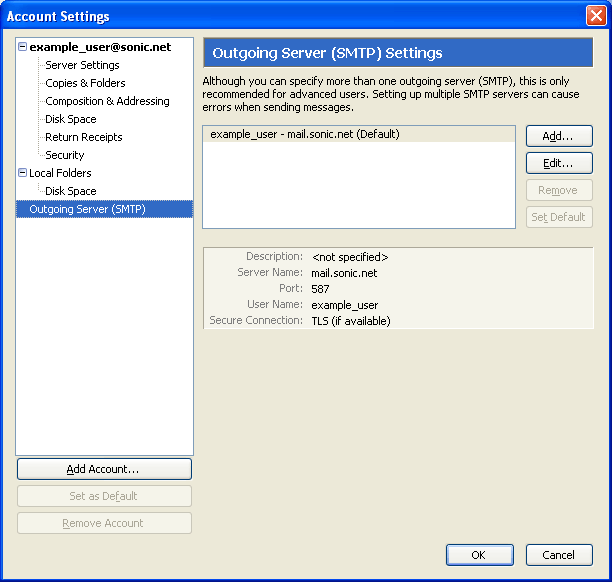Viewport: 612px width, 582px height.
Task: Open Composition & Addressing settings
Action: (107, 101)
